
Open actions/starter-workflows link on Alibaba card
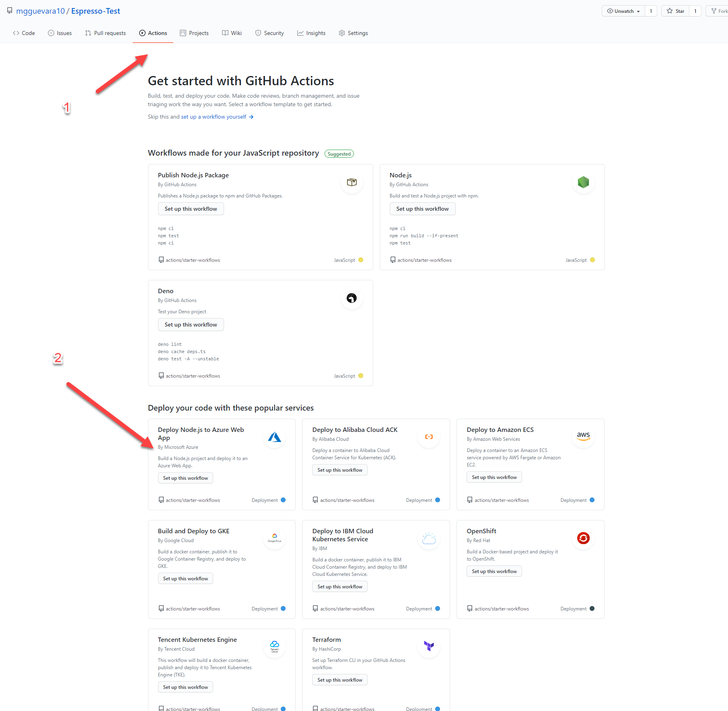coord(347,500)
